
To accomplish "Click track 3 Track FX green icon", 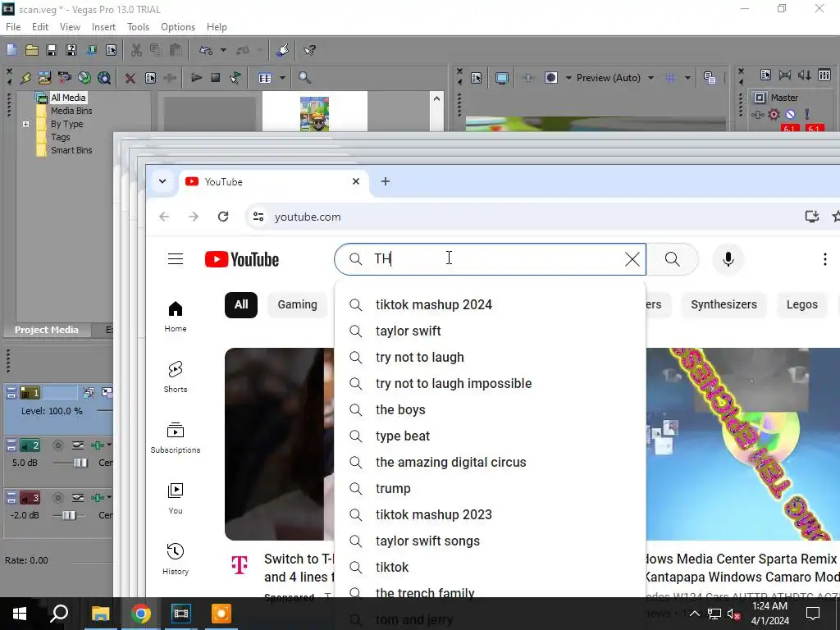I will pos(97,498).
